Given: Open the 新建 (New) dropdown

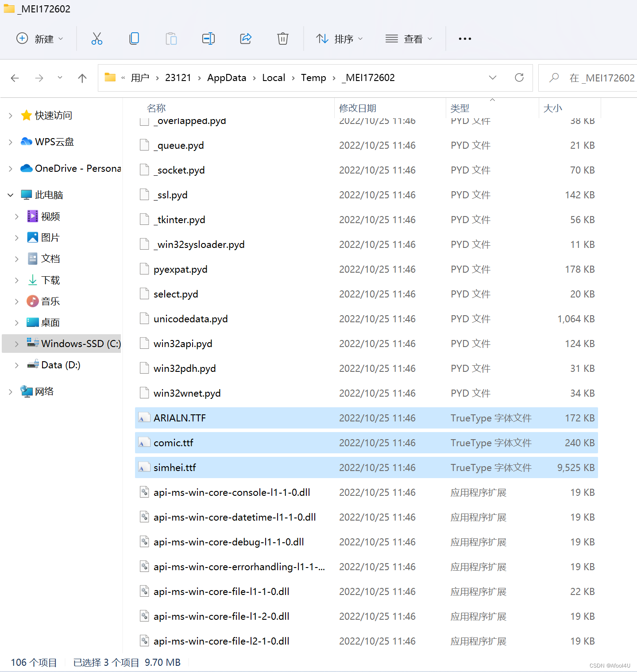Looking at the screenshot, I should 40,39.
